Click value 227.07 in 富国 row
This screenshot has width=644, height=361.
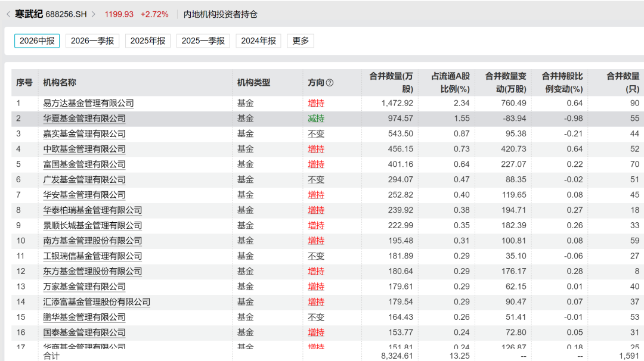(514, 164)
